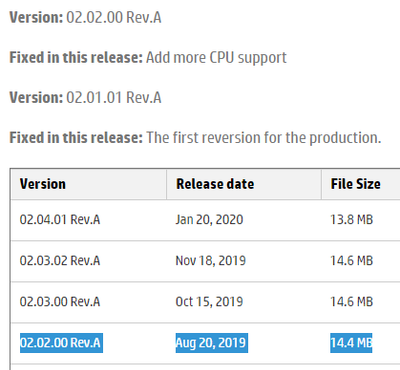
Task: Select version 02.04.01 Rev.A cell
Action: [x=60, y=220]
